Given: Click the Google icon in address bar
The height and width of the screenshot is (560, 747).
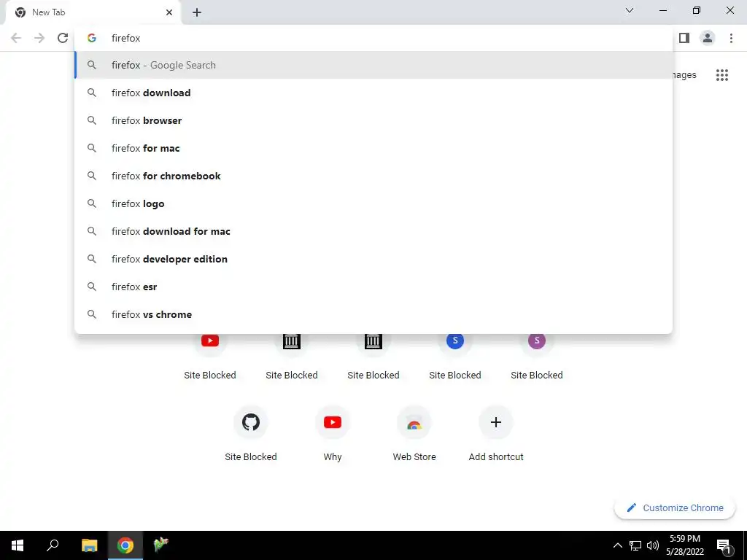Looking at the screenshot, I should point(92,38).
